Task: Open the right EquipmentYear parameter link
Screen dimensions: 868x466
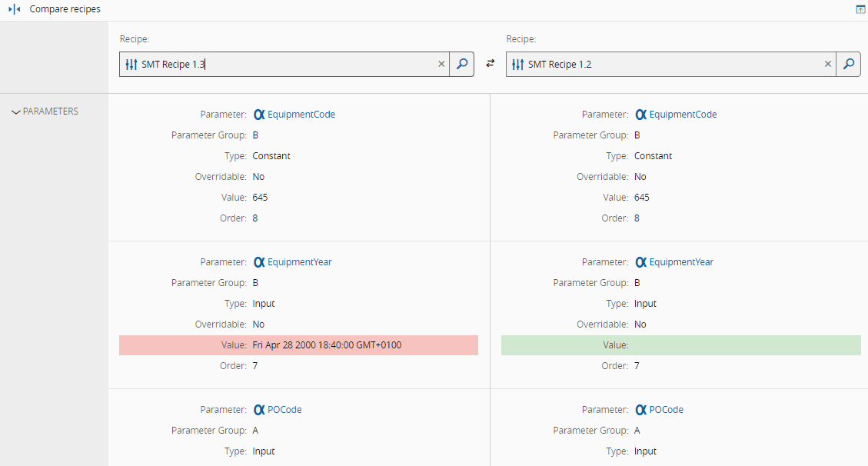Action: coord(681,262)
